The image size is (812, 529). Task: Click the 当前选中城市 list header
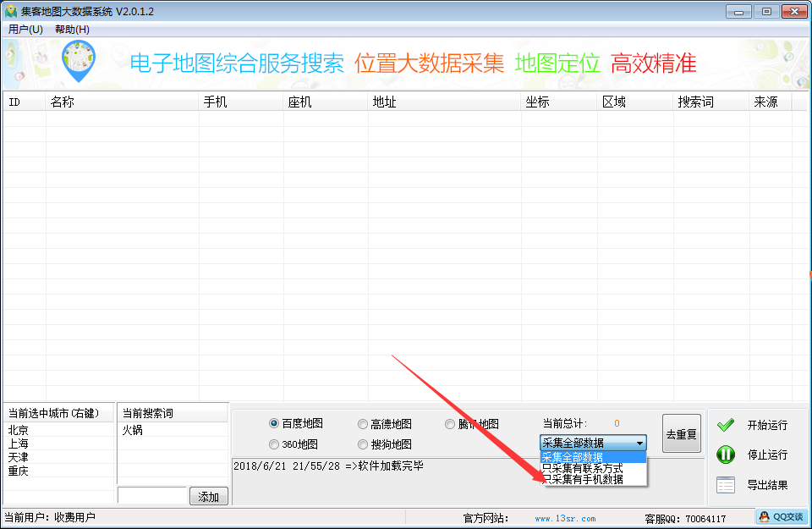[x=58, y=413]
